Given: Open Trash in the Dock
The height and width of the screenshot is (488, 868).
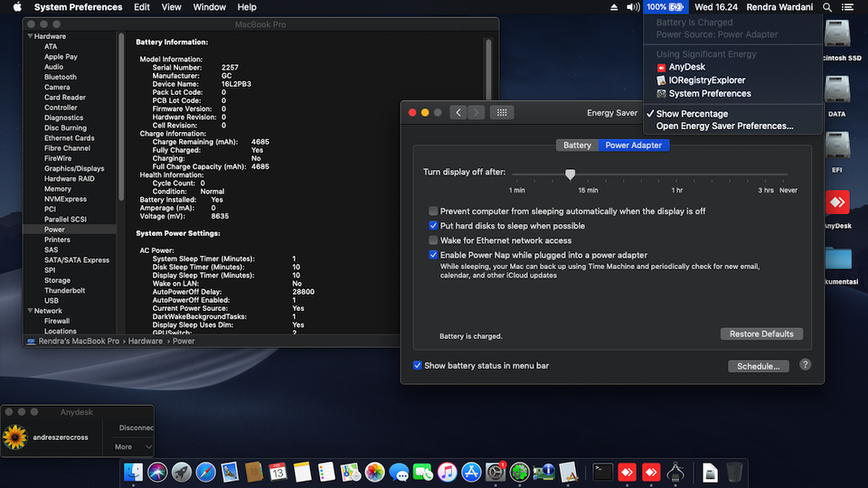Looking at the screenshot, I should pos(734,472).
